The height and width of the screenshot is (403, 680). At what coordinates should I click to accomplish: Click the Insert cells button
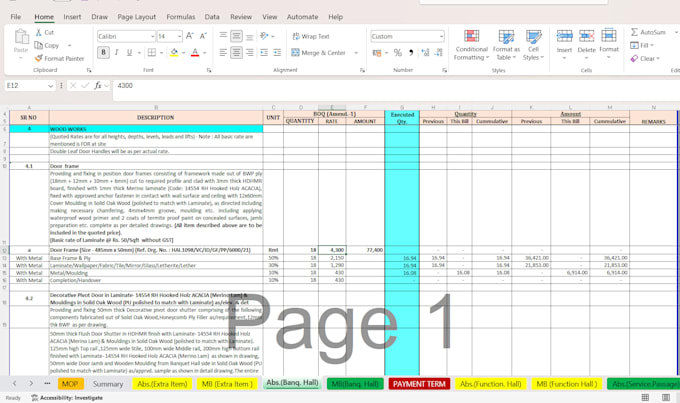tap(564, 45)
